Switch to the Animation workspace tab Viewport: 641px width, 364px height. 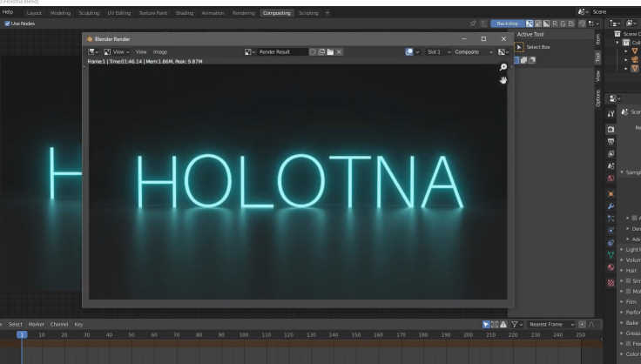click(x=213, y=13)
